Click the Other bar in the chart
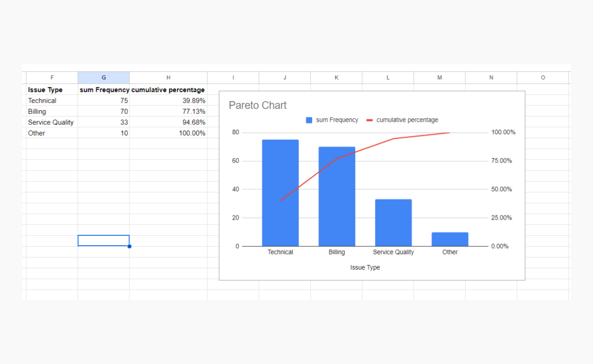This screenshot has height=364, width=593. point(450,239)
